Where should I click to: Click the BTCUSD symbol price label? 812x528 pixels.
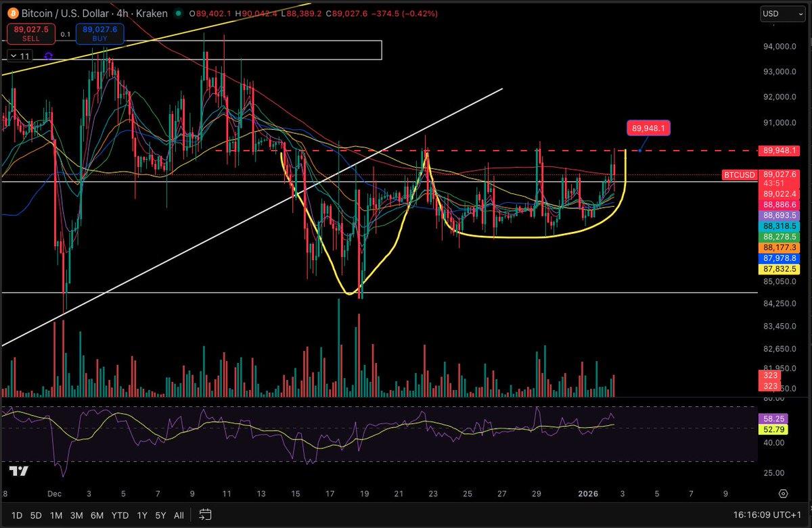[x=740, y=174]
